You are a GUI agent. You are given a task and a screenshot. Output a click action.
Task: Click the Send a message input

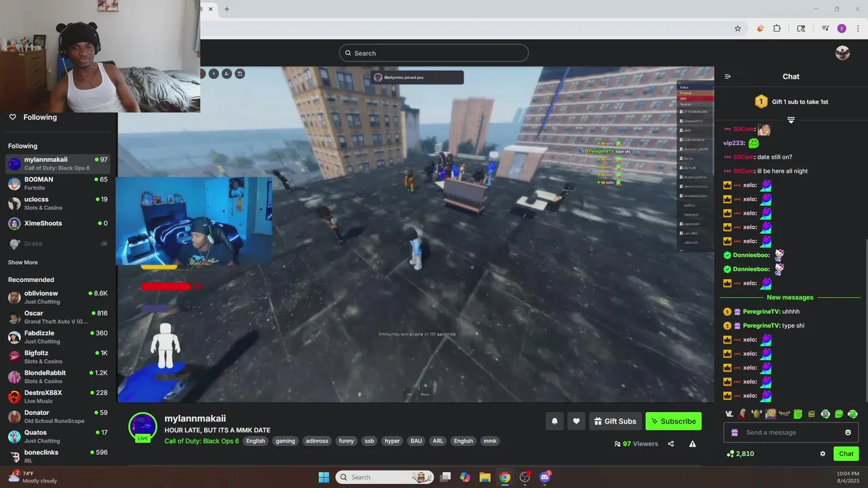click(x=791, y=432)
